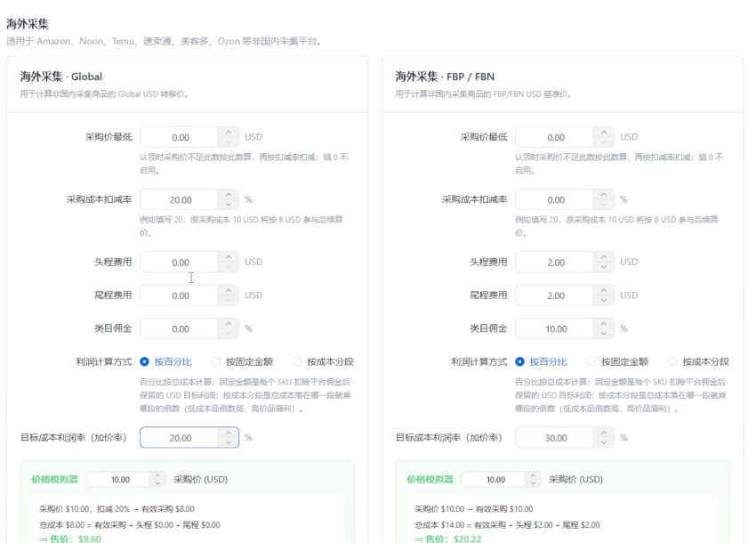Decrease Global 目标成本利润率 with down arrow
Viewport: 756px width, 543px height.
point(228,442)
